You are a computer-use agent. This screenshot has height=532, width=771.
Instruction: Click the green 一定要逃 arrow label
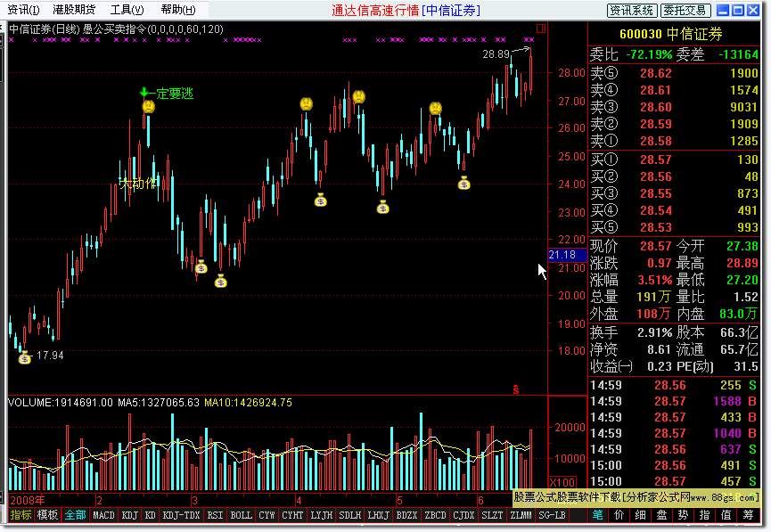pos(167,94)
